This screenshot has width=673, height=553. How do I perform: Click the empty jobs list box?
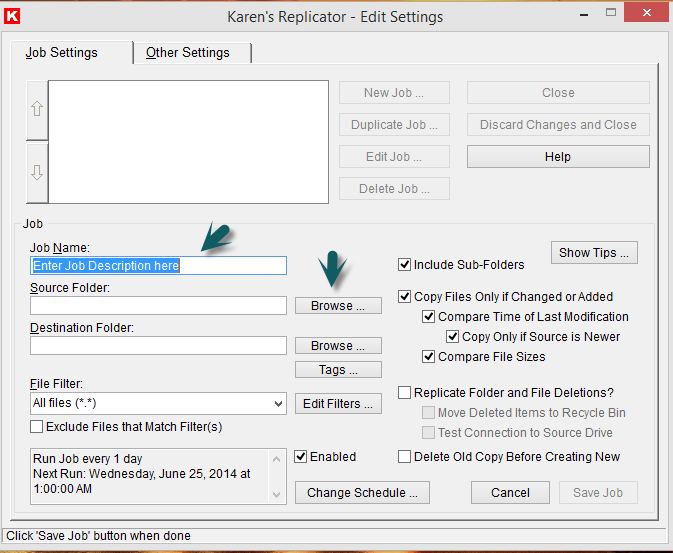188,142
